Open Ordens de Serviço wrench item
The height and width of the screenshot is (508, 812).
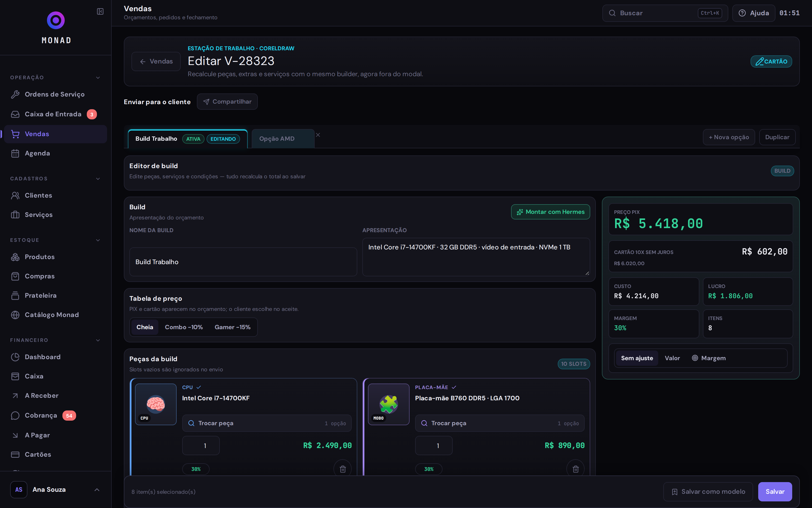[x=55, y=94]
